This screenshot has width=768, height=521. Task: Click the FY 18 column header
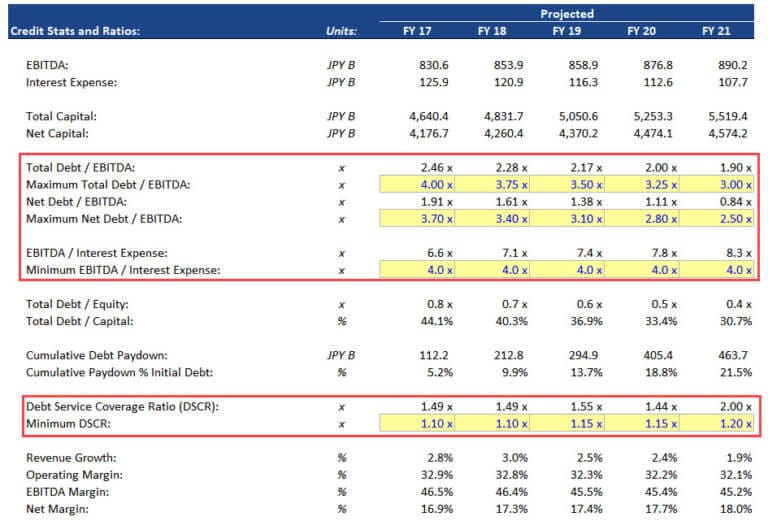(492, 31)
